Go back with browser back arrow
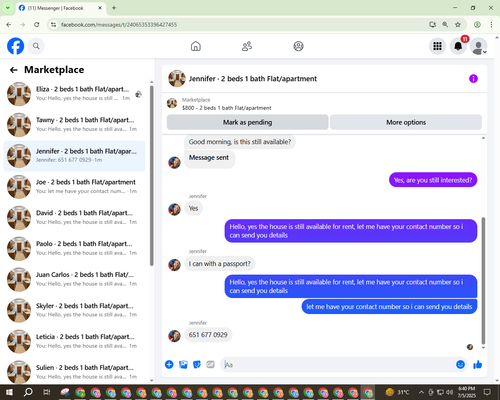The width and height of the screenshot is (500, 400). (x=9, y=25)
